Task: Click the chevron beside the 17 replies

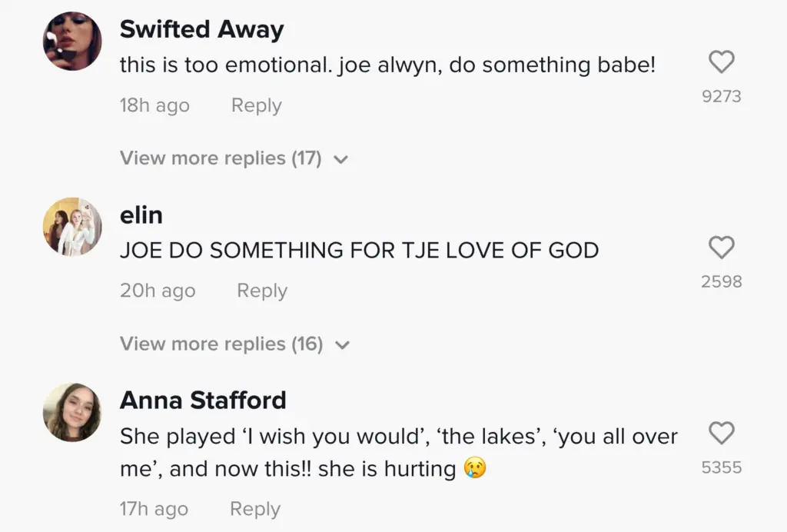Action: coord(342,160)
